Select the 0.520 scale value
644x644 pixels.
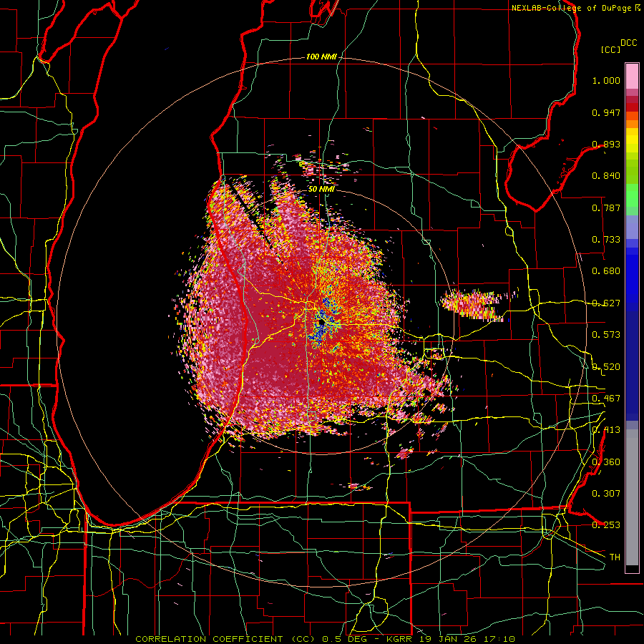[606, 367]
